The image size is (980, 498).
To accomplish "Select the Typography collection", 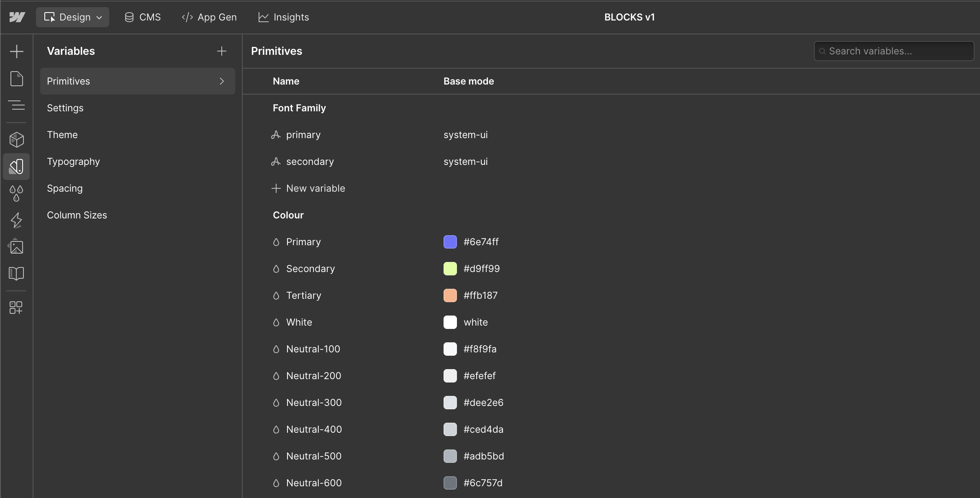I will pos(73,162).
